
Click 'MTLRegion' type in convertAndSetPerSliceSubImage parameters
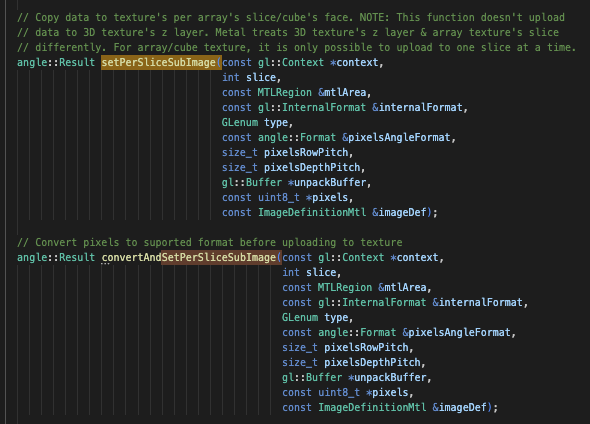[345, 288]
